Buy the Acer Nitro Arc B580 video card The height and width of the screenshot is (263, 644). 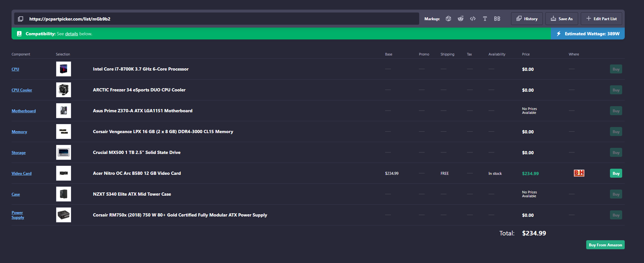pyautogui.click(x=616, y=173)
